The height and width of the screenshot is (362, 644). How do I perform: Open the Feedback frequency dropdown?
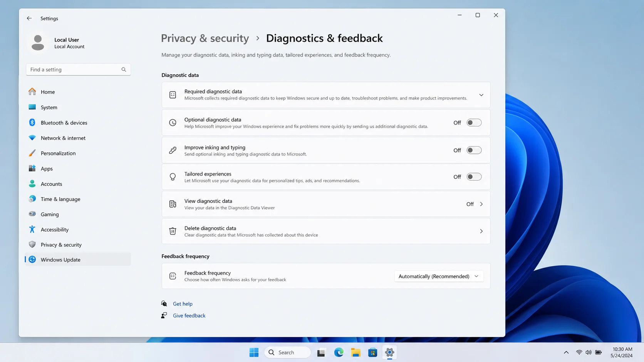click(439, 276)
